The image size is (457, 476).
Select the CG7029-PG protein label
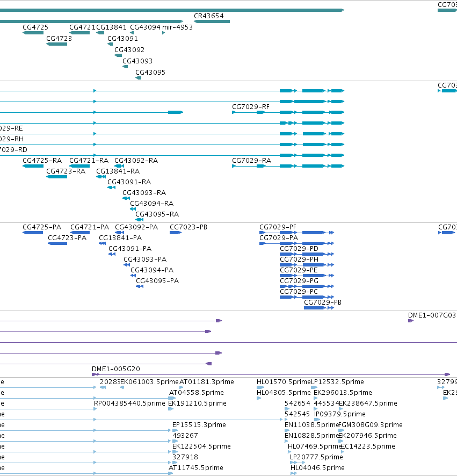(299, 281)
